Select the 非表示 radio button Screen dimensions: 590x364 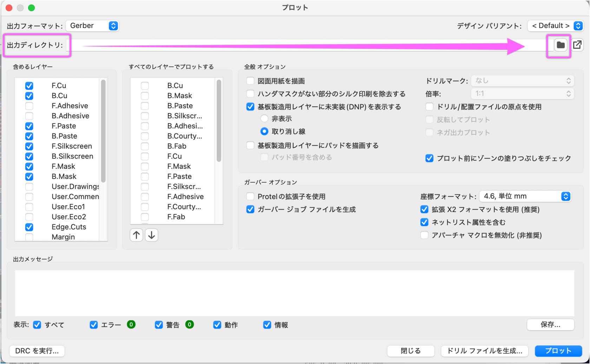(264, 119)
